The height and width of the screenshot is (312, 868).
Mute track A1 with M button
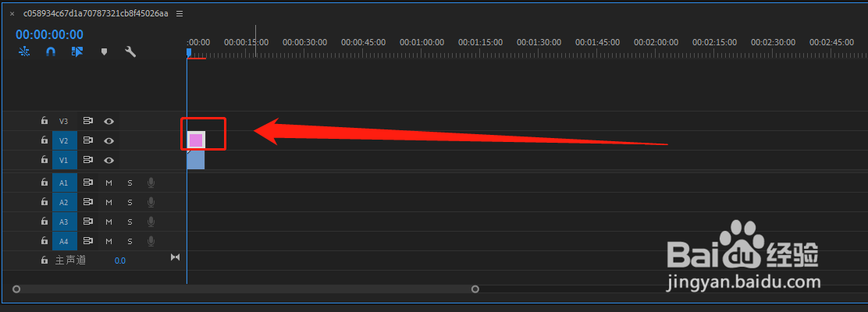(x=109, y=183)
